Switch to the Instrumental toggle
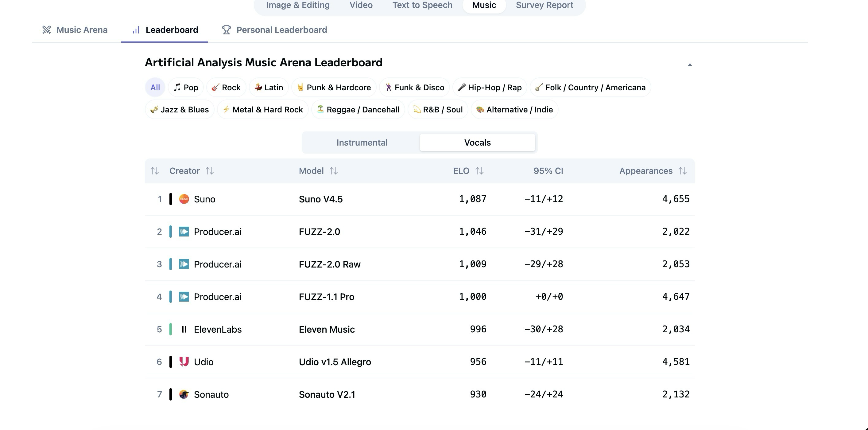 [362, 142]
